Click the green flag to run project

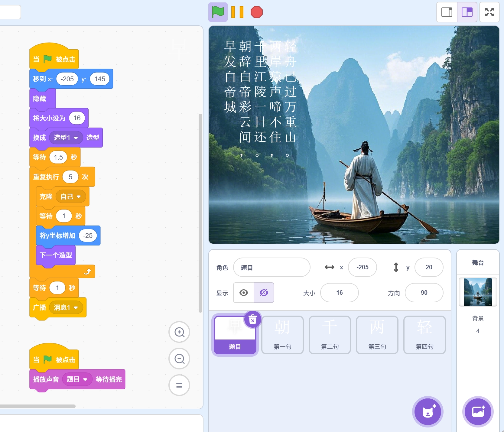coord(218,12)
